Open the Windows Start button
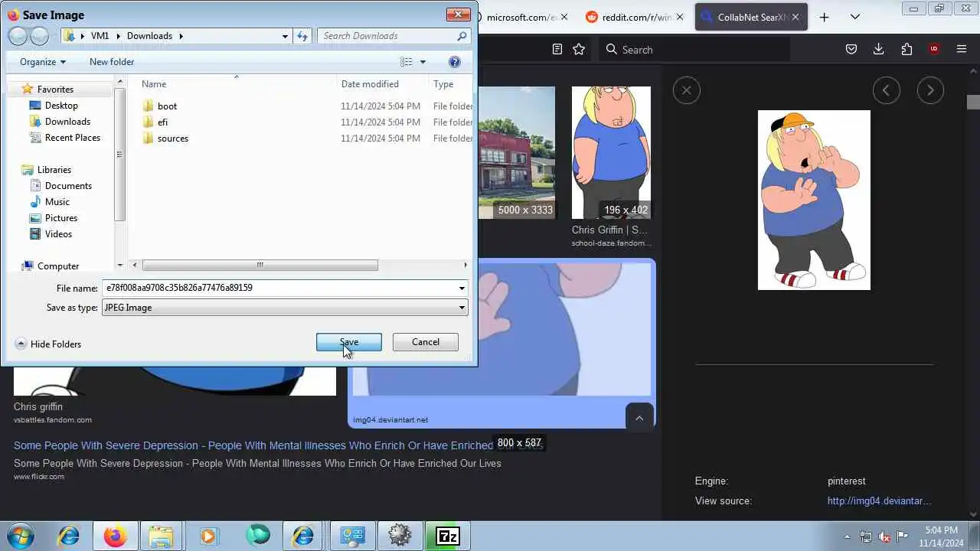Viewport: 980px width, 551px height. pyautogui.click(x=19, y=536)
